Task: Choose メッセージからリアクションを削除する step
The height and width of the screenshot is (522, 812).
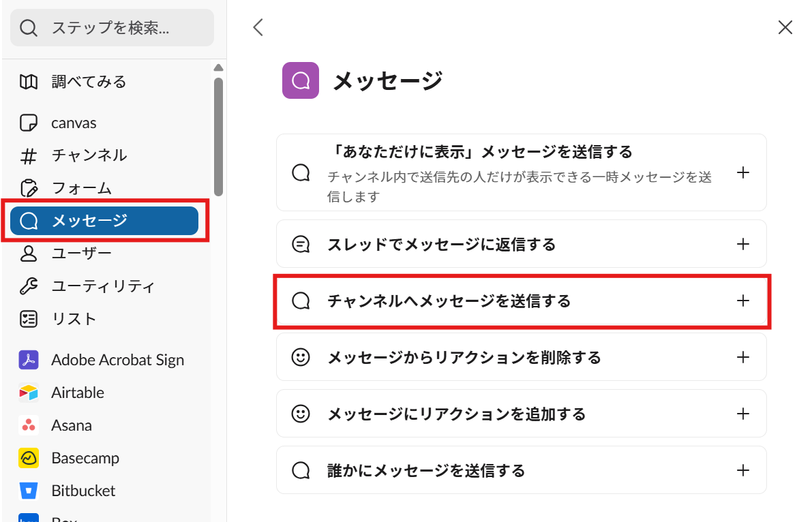Action: tap(464, 357)
